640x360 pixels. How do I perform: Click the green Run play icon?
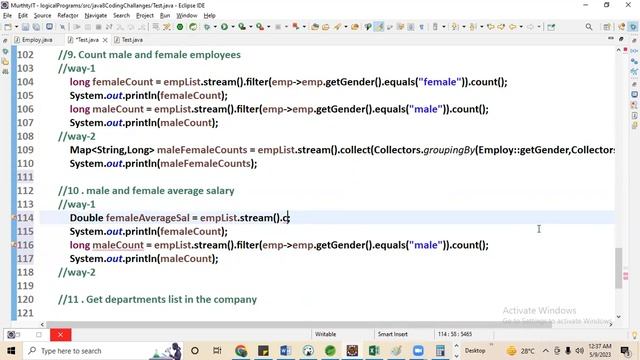click(224, 27)
